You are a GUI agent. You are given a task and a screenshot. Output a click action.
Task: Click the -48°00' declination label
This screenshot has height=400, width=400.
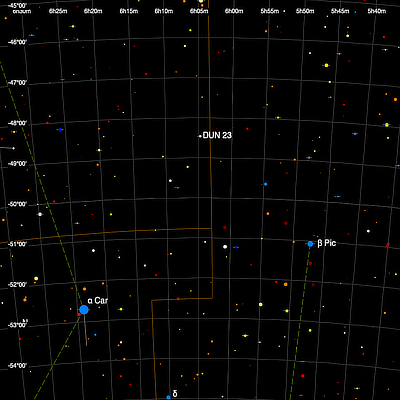(x=17, y=123)
